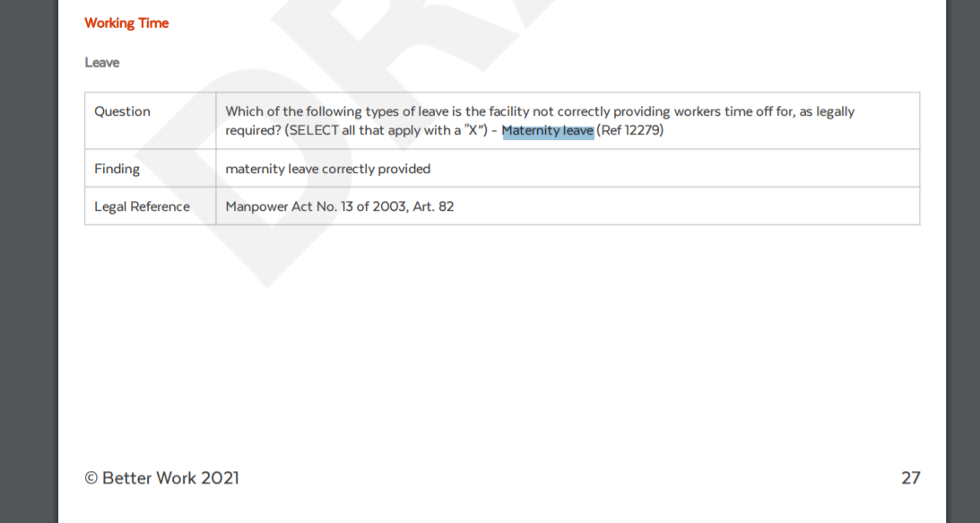The width and height of the screenshot is (980, 523).
Task: Click the word facility in the question
Action: pyautogui.click(x=508, y=112)
